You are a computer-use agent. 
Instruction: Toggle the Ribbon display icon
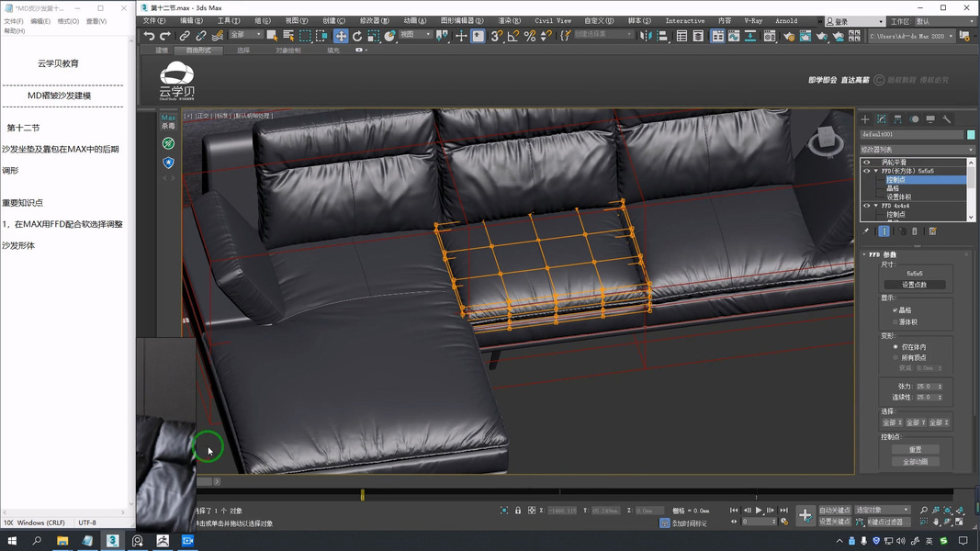[717, 36]
